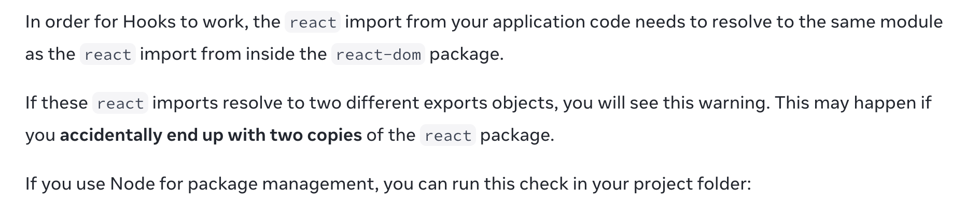Click the react-dom inline code snippet

(x=379, y=55)
